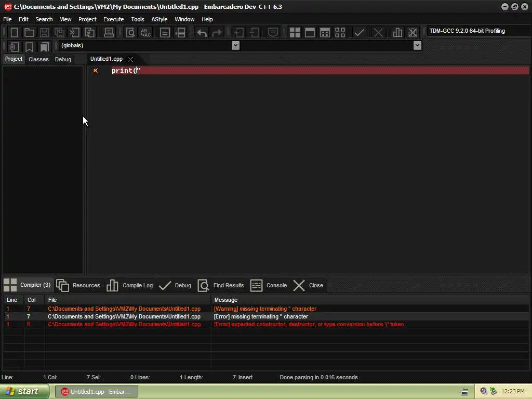
Task: Click the File column header
Action: point(128,300)
